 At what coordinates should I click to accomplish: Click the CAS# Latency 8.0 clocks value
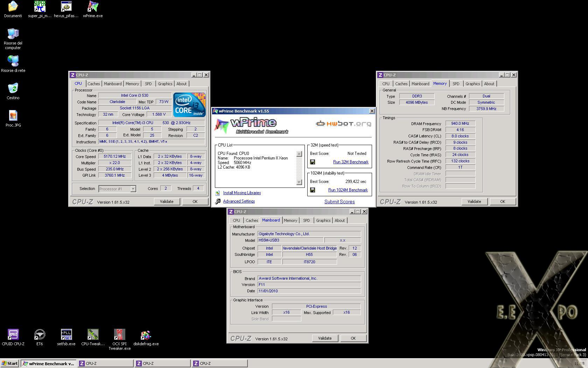[460, 136]
